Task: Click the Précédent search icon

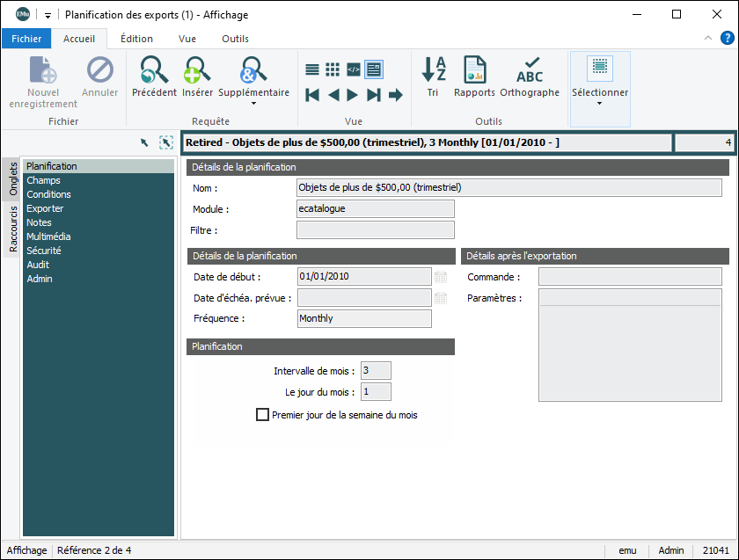Action: click(154, 70)
